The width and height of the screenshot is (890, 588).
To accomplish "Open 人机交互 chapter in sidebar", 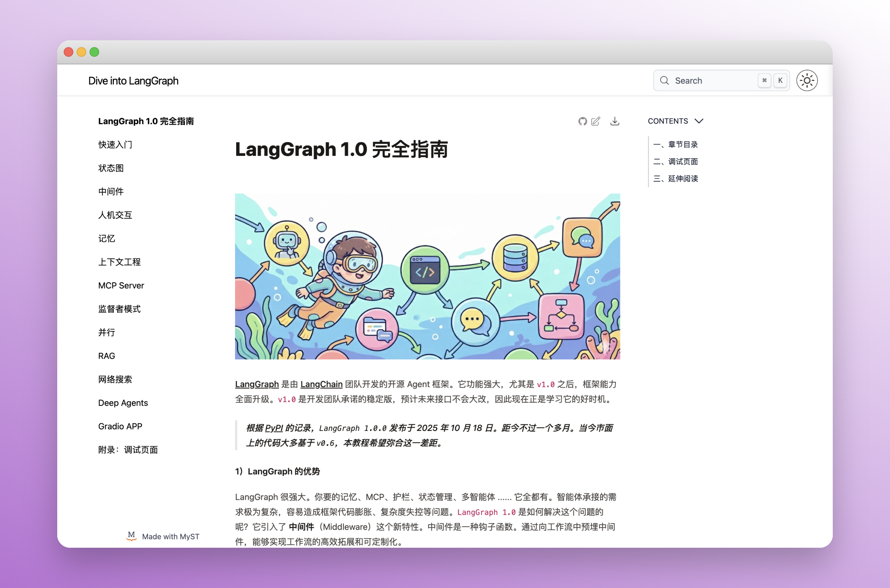I will (115, 215).
